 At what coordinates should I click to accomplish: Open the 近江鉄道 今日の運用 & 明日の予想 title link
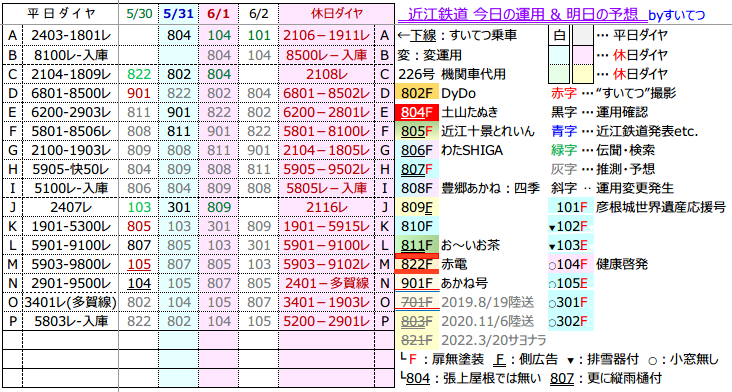[522, 14]
